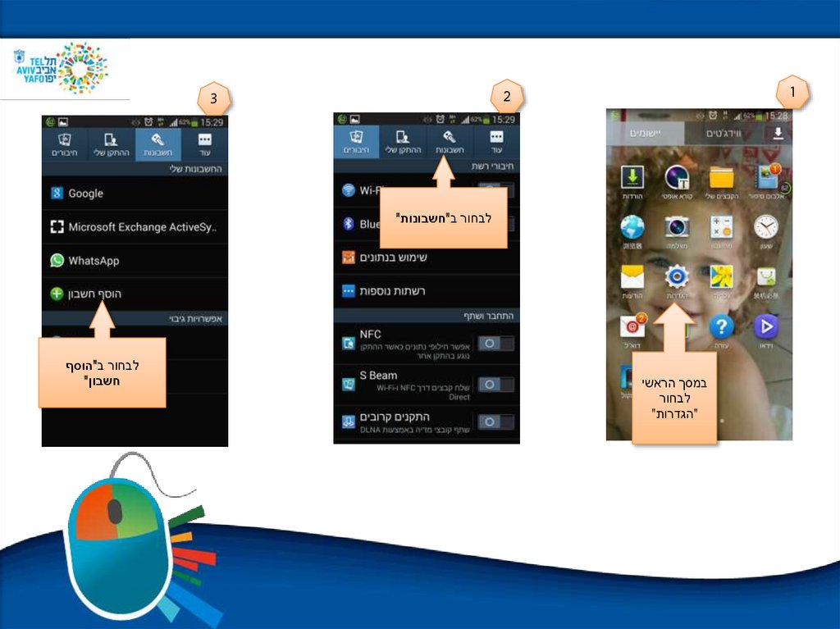Open the globe Internet browser app
Screen dimensions: 840x629
(632, 227)
